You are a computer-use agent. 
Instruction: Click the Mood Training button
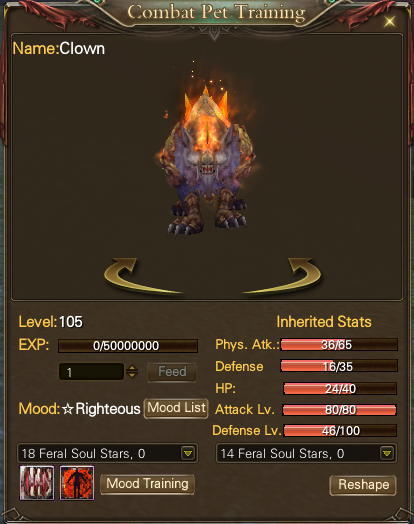(x=147, y=484)
